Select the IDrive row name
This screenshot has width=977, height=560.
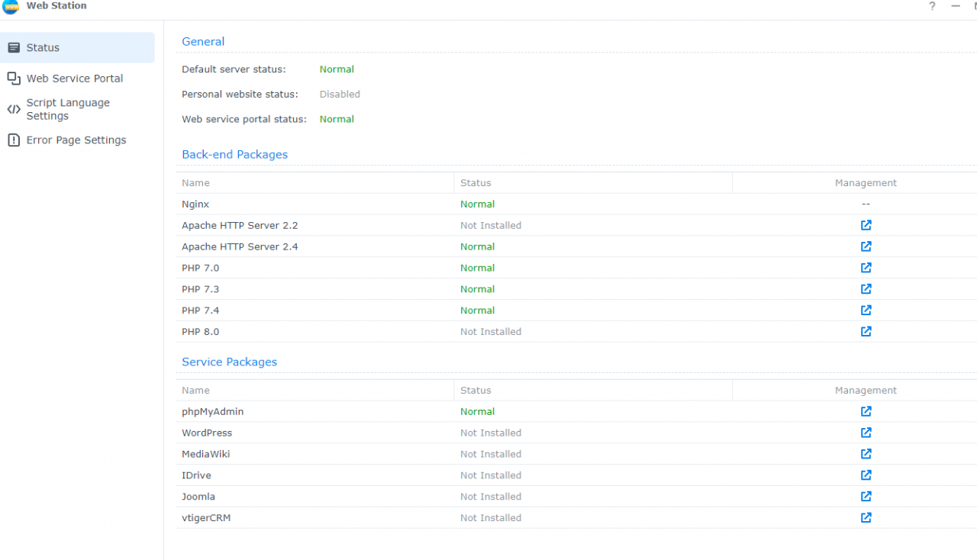tap(196, 475)
